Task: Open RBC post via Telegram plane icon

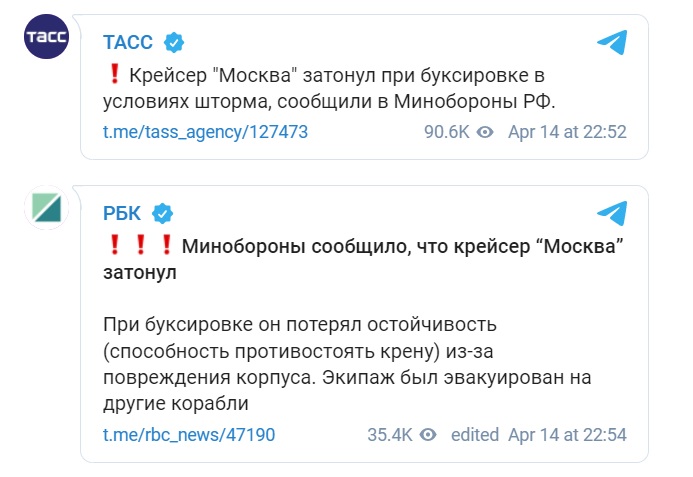Action: coord(612,213)
